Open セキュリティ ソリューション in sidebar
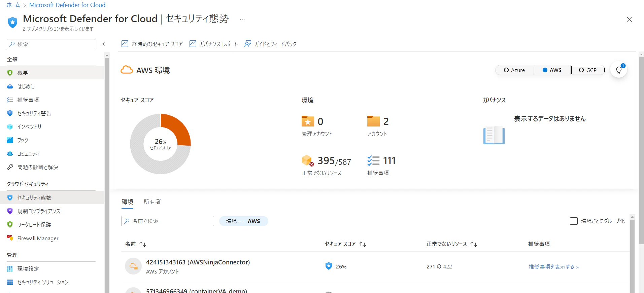This screenshot has width=644, height=293. point(52,282)
